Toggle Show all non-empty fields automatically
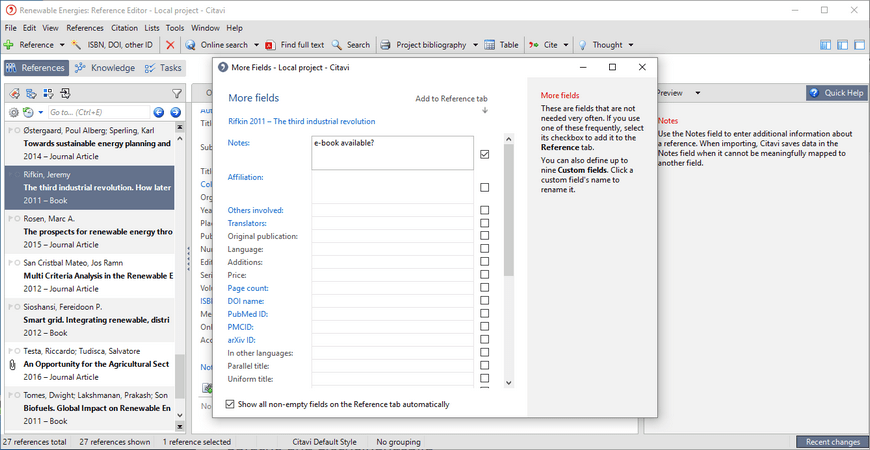Viewport: 870px width, 450px height. click(x=230, y=405)
